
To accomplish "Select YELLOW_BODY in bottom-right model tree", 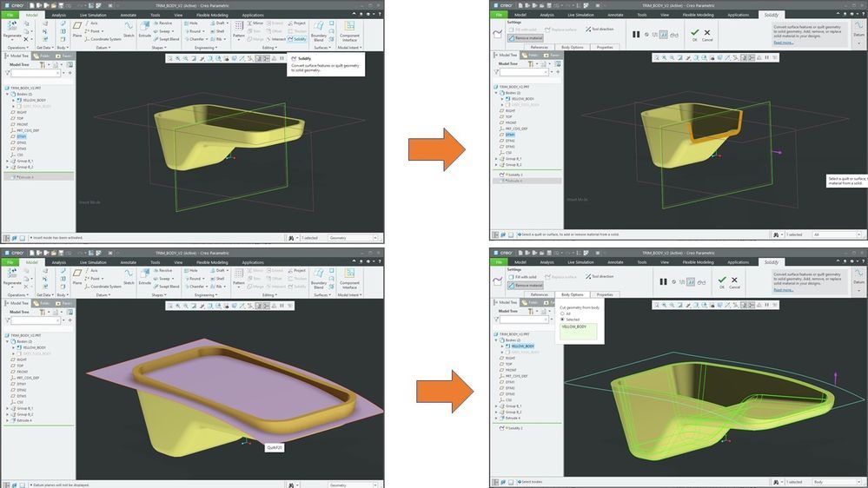I will pyautogui.click(x=522, y=346).
